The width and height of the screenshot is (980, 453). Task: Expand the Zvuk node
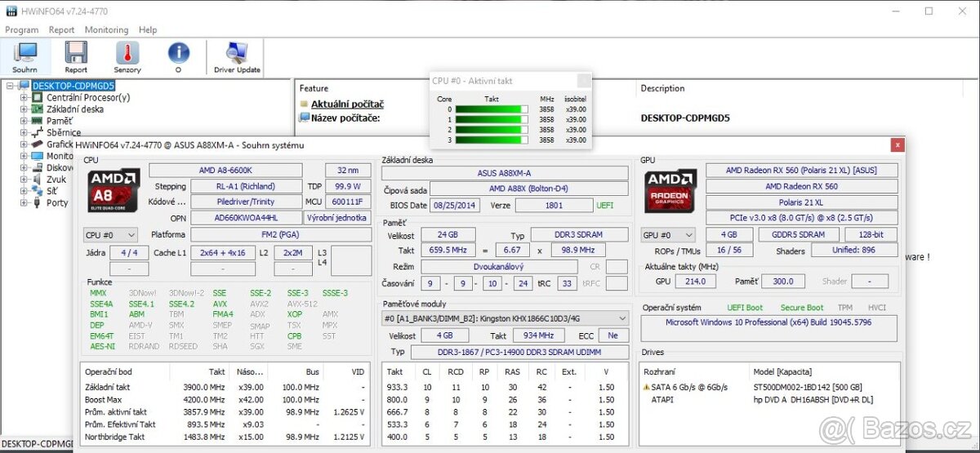24,179
